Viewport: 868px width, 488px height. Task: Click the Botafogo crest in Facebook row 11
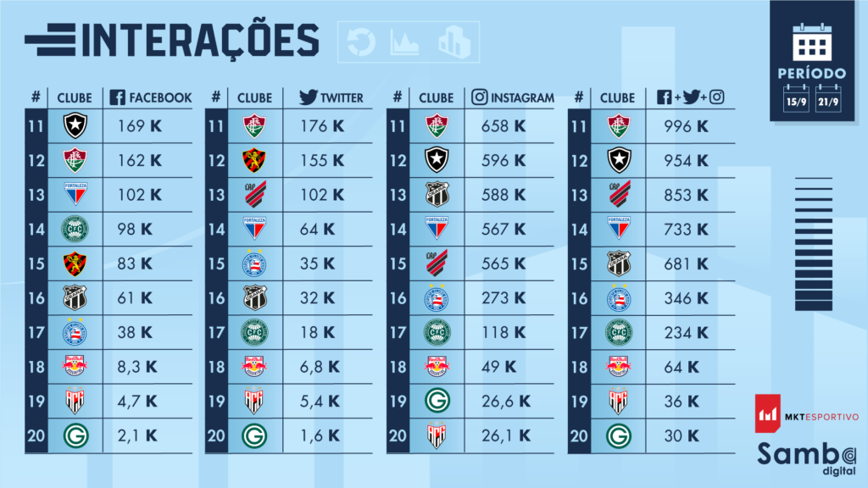tap(75, 127)
